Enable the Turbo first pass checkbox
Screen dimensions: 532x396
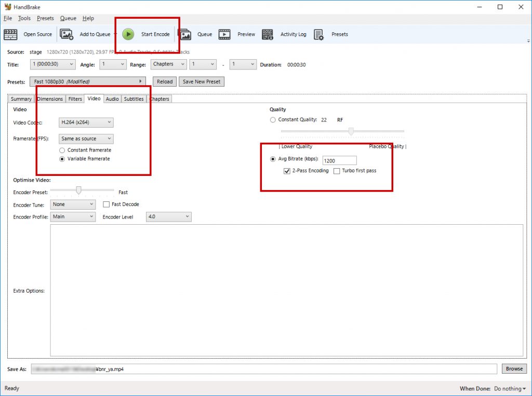(x=337, y=171)
